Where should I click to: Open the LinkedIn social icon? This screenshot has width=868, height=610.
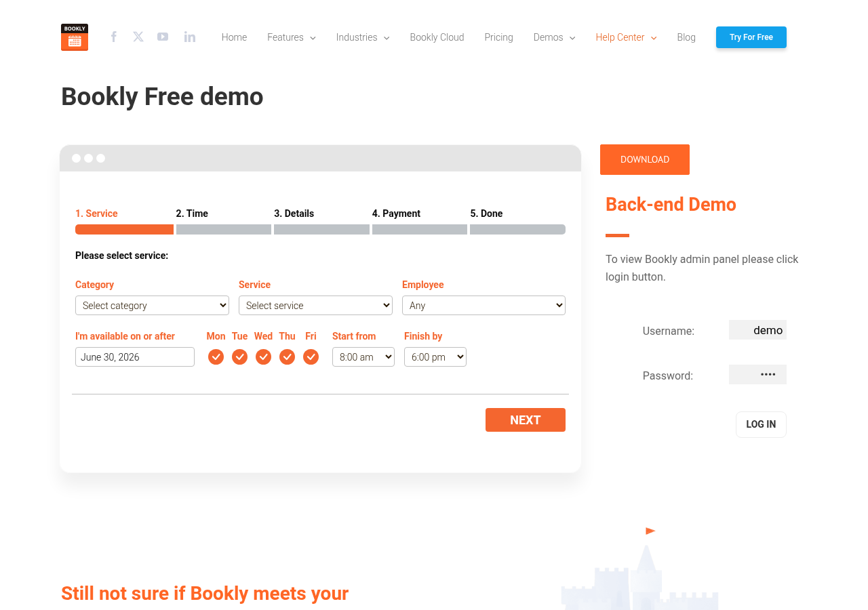click(190, 37)
